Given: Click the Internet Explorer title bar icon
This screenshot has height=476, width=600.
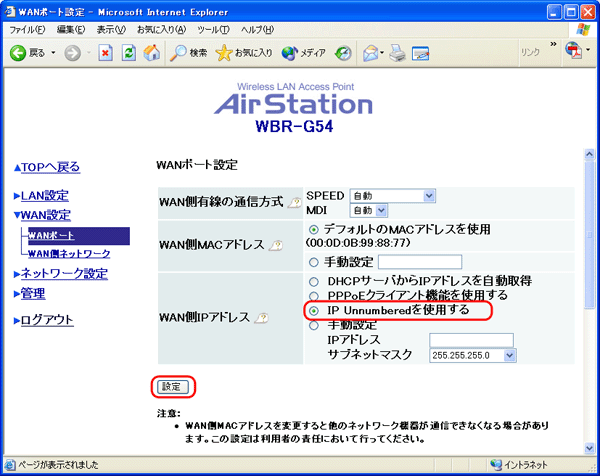Looking at the screenshot, I should pos(10,11).
